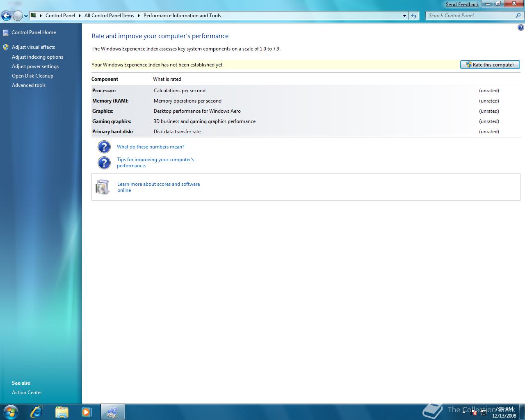Open the recent pages dropdown arrow
The image size is (525, 420).
pos(26,16)
